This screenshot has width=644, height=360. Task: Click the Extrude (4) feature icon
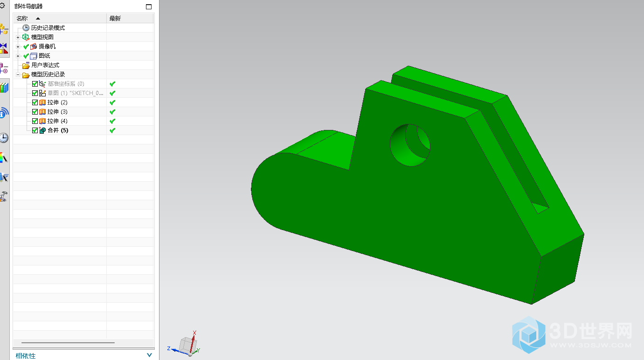click(42, 121)
